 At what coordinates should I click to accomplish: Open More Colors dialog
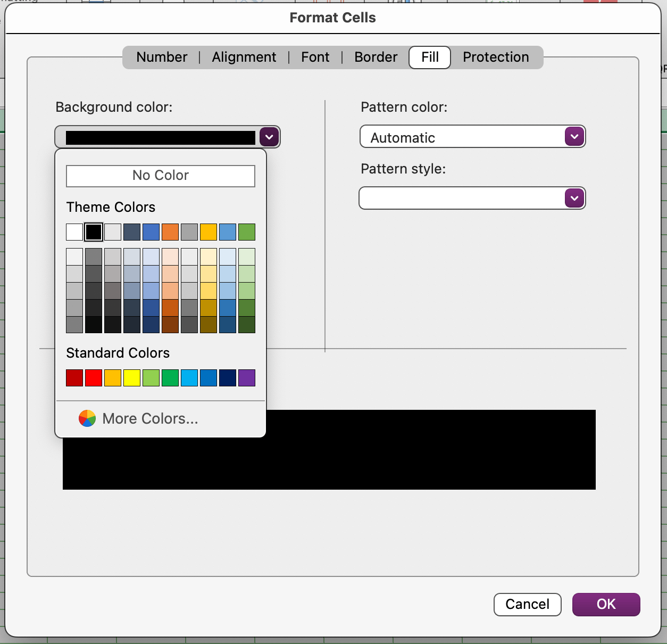pyautogui.click(x=150, y=419)
